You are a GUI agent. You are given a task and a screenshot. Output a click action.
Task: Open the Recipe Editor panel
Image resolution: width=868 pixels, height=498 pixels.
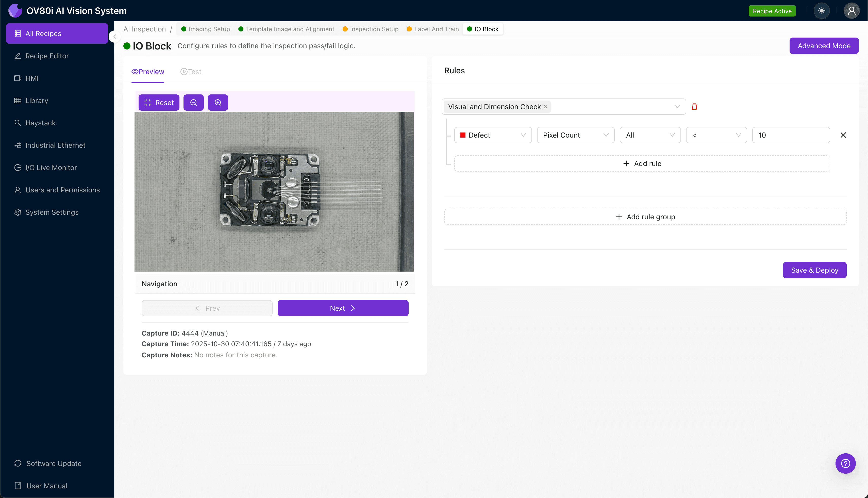47,56
